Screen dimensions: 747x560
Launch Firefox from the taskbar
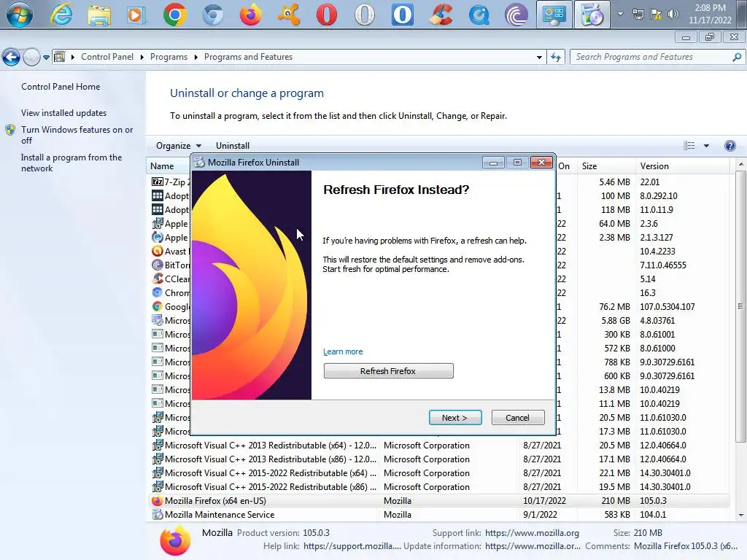pyautogui.click(x=251, y=15)
